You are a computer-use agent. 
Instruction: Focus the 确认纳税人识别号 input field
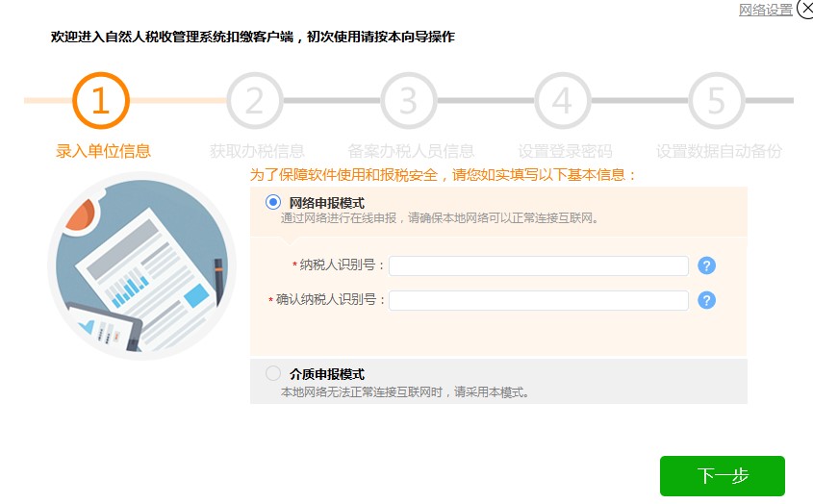pos(539,300)
